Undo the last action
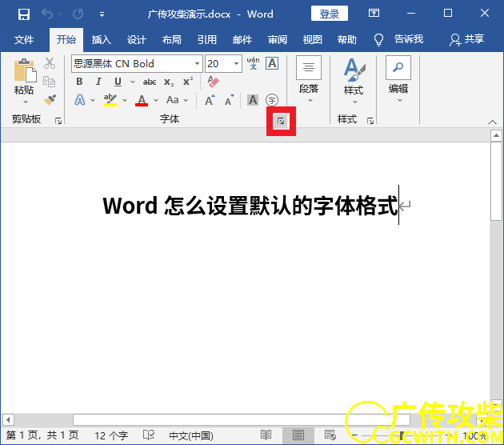This screenshot has height=445, width=504. pyautogui.click(x=47, y=14)
